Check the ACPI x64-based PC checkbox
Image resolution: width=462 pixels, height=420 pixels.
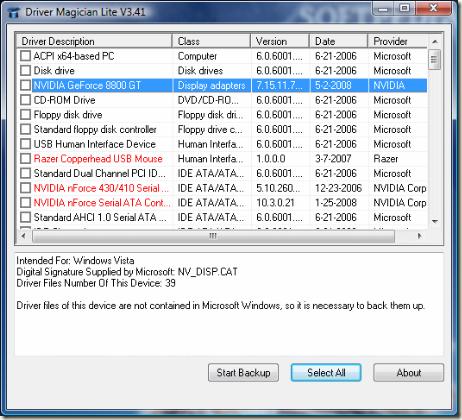click(x=25, y=56)
